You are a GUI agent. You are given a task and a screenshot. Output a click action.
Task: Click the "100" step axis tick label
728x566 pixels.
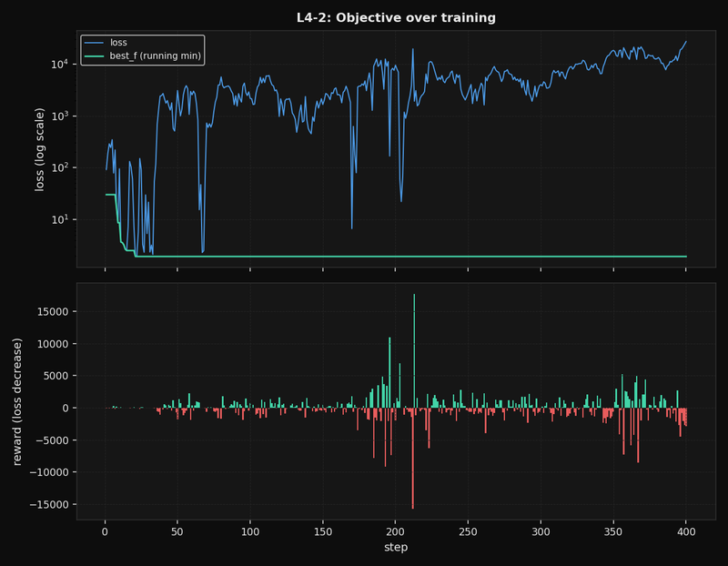coord(250,532)
